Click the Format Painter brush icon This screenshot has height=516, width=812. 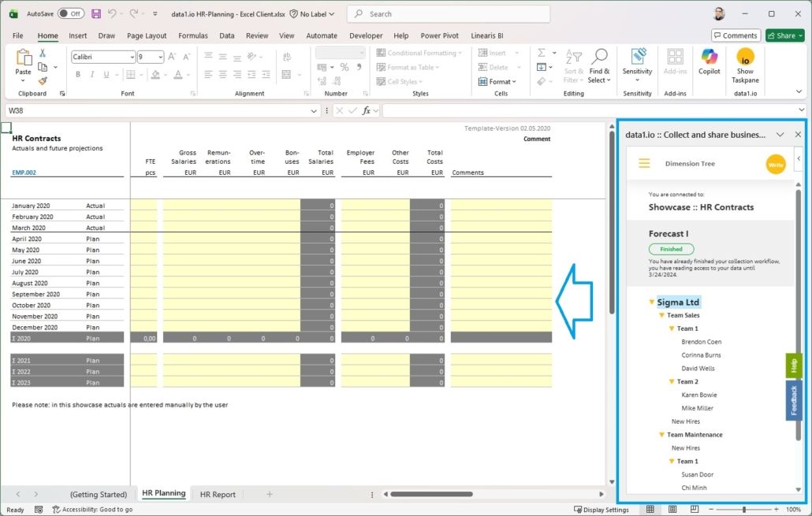(x=43, y=80)
